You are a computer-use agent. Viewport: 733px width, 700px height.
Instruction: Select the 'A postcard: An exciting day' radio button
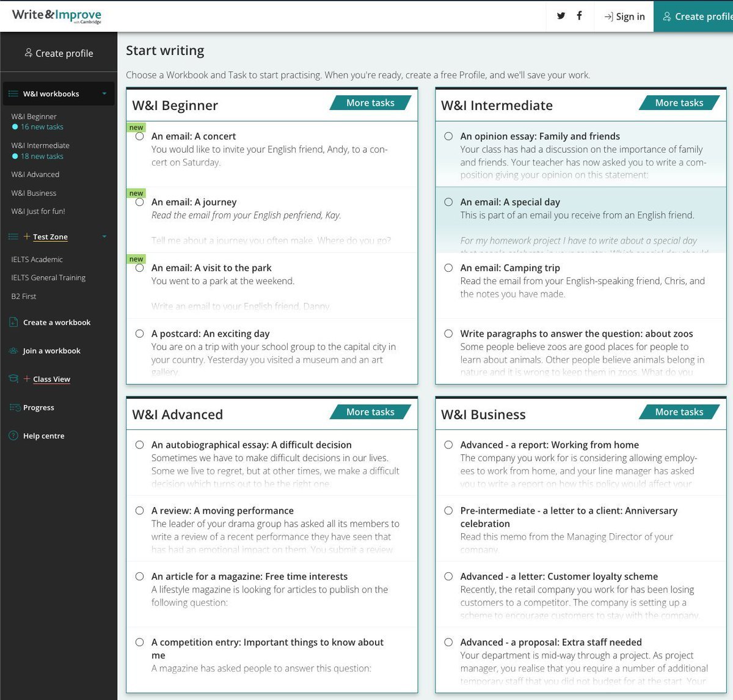click(140, 334)
